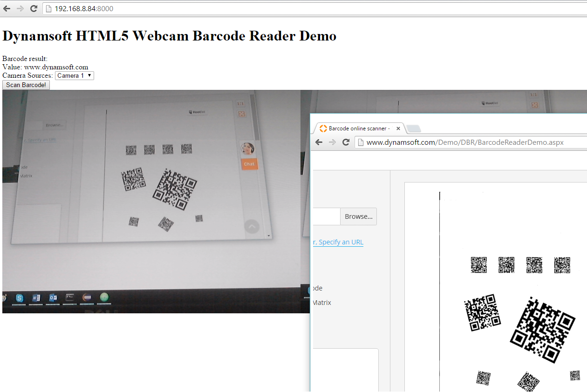Open the Camera Sources dropdown

point(75,75)
